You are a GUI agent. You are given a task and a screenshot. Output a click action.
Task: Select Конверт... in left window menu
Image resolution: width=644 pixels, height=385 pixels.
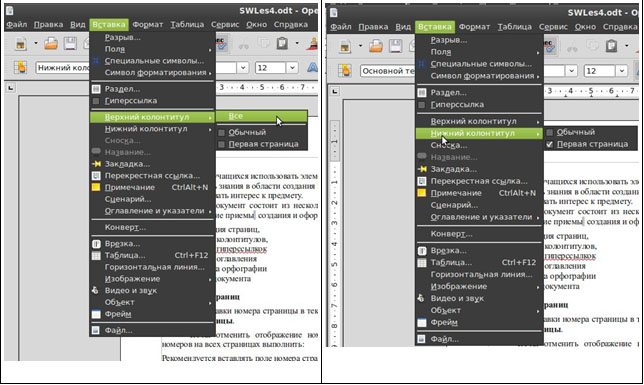(152, 227)
